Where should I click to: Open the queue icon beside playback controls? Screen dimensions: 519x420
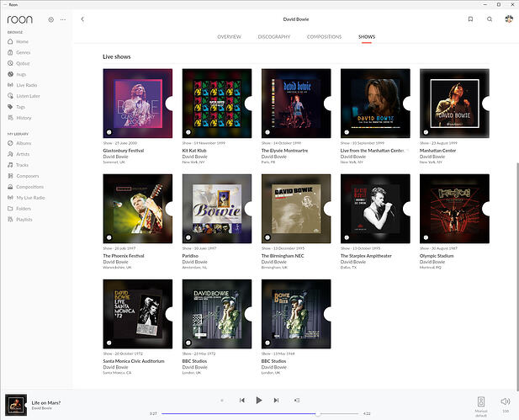point(297,401)
